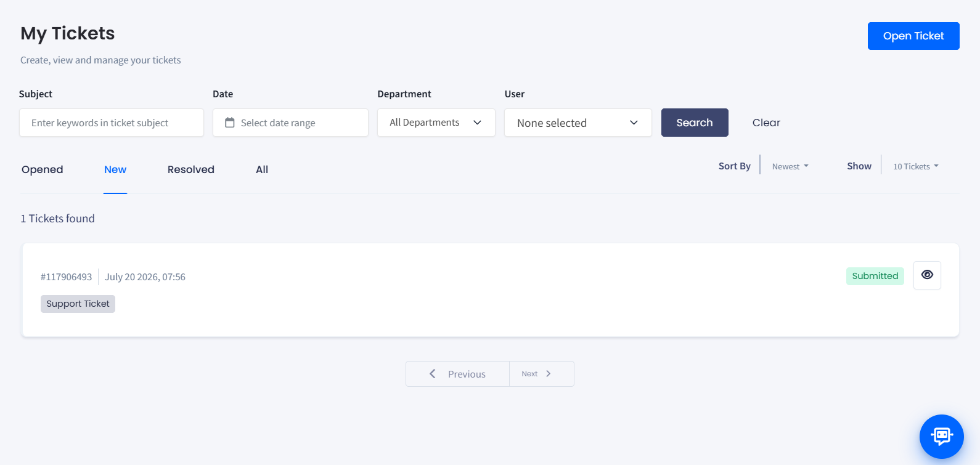Switch to the Opened tab
The image size is (980, 465).
pos(43,169)
